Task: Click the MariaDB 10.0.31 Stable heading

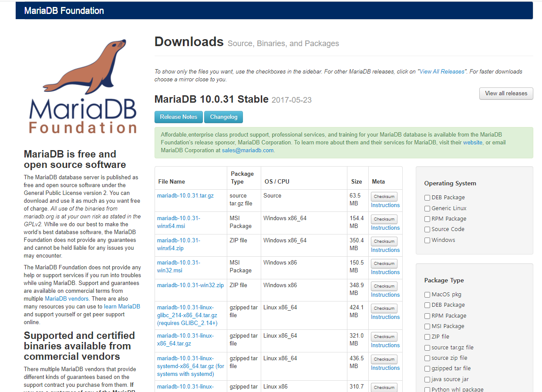Action: (x=212, y=100)
